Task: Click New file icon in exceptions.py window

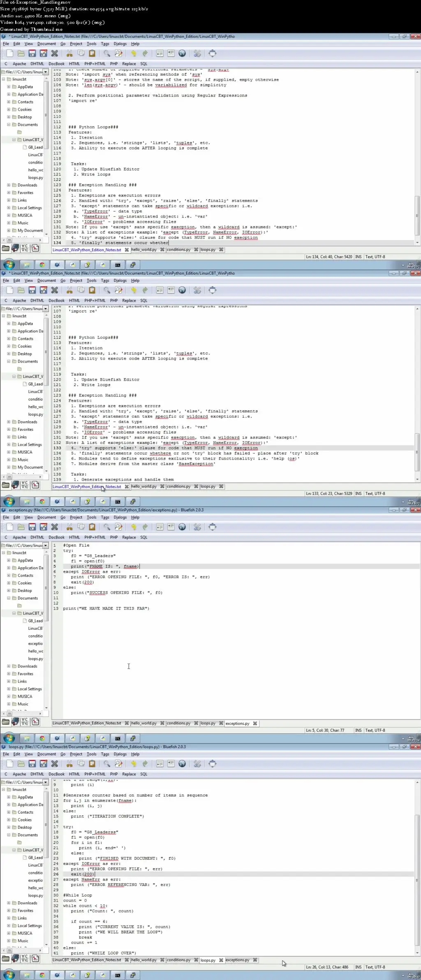Action: point(10,527)
